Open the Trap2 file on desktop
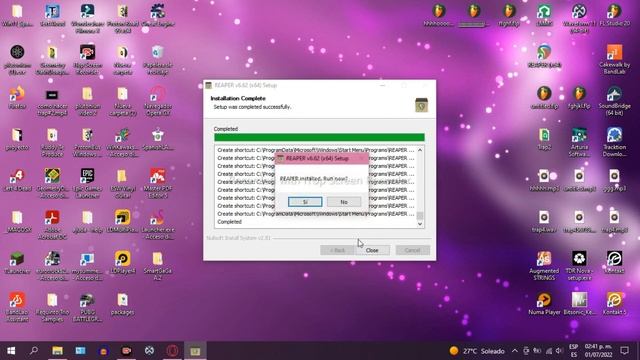The height and width of the screenshot is (360, 640). click(544, 139)
